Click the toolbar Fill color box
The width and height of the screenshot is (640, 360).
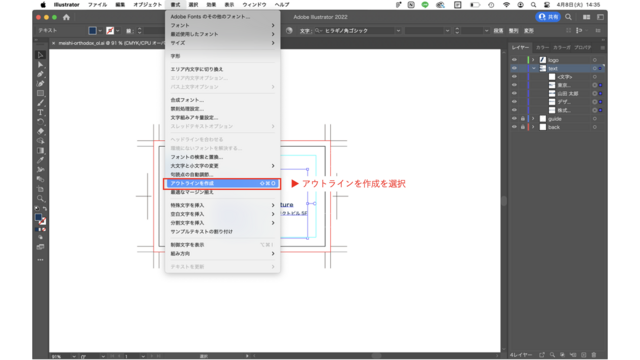(38, 217)
